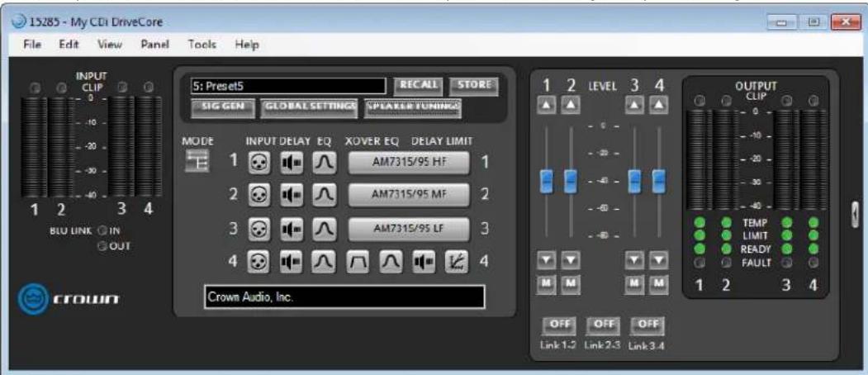This screenshot has width=868, height=375.
Task: Open channel 4 output DELAY icon
Action: pyautogui.click(x=424, y=261)
